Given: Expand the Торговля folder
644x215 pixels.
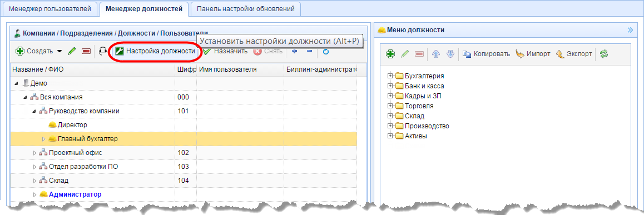Looking at the screenshot, I should coord(390,106).
